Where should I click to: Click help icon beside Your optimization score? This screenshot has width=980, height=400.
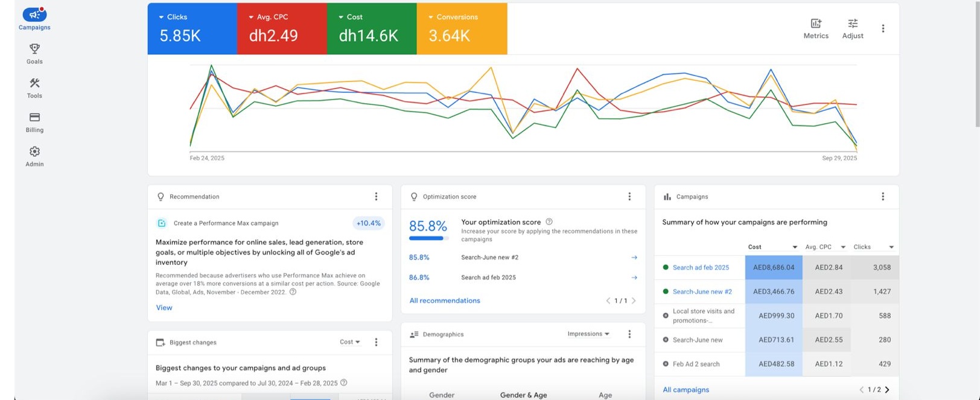click(549, 222)
